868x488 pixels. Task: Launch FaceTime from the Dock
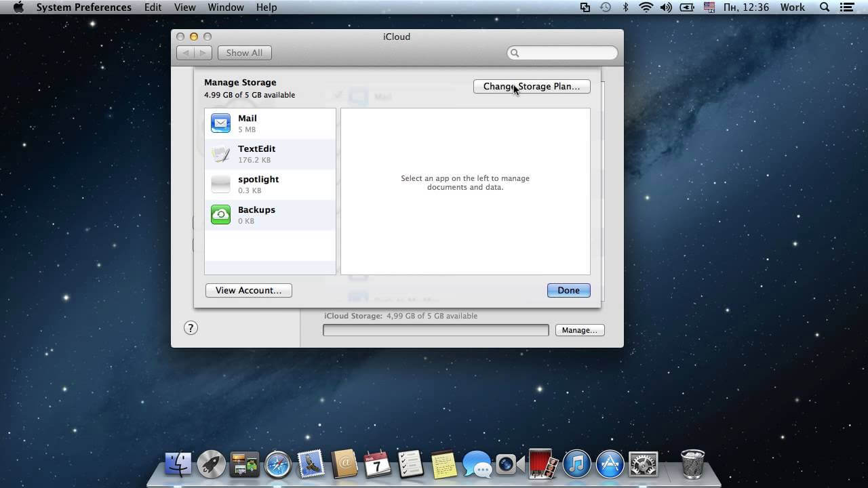510,465
